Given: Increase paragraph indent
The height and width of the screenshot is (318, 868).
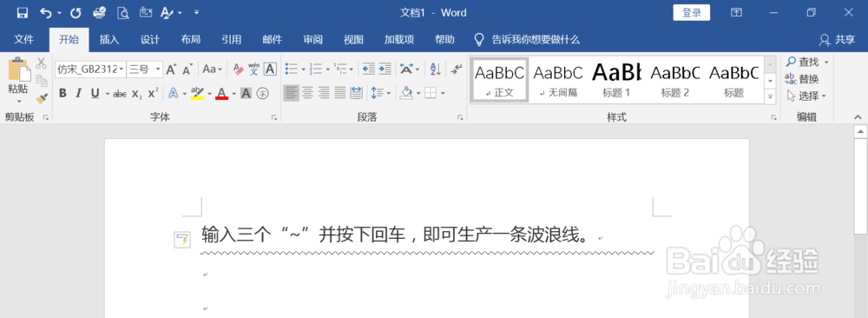Looking at the screenshot, I should 385,70.
